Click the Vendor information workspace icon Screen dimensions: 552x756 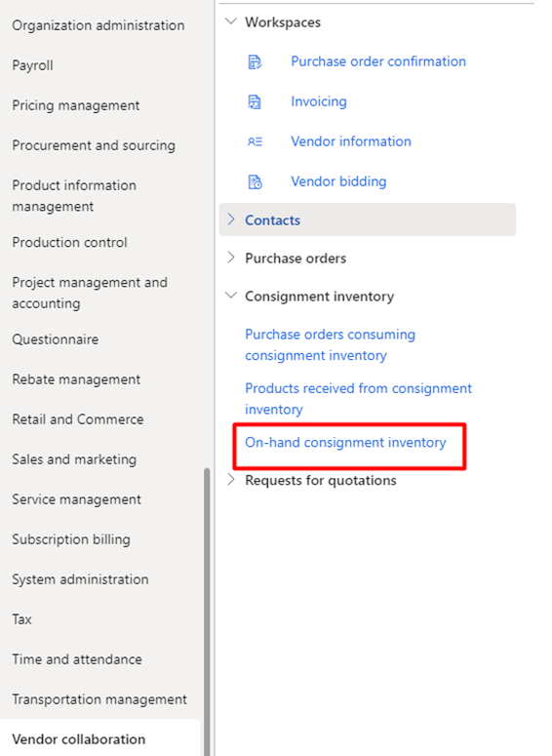click(255, 141)
